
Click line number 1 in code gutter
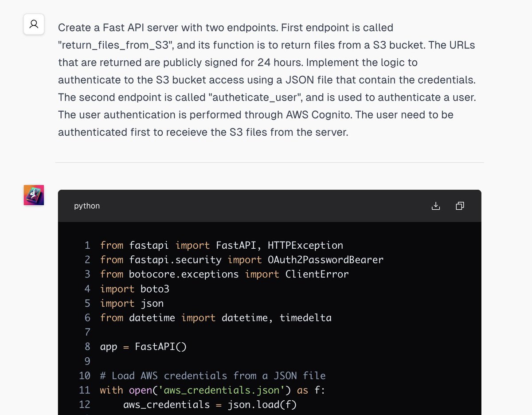pyautogui.click(x=87, y=245)
